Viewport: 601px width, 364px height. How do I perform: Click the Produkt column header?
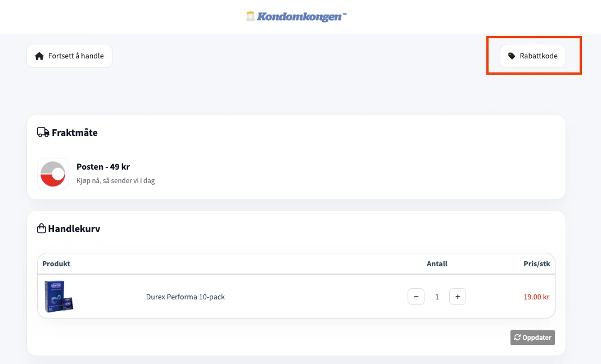tap(56, 263)
